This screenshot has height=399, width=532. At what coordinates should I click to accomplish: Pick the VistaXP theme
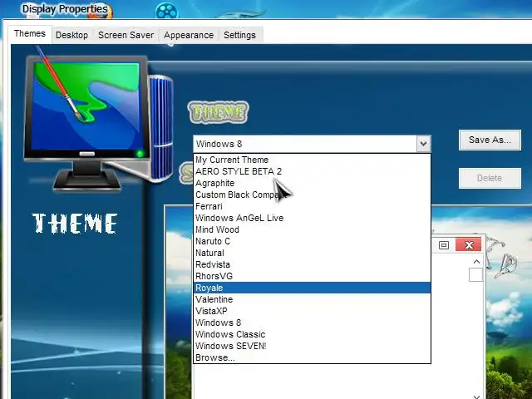point(312,311)
